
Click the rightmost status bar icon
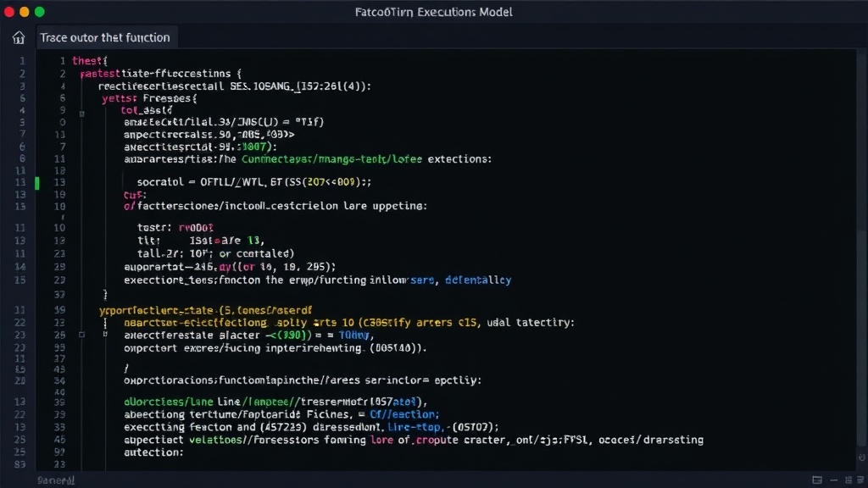tap(860, 480)
